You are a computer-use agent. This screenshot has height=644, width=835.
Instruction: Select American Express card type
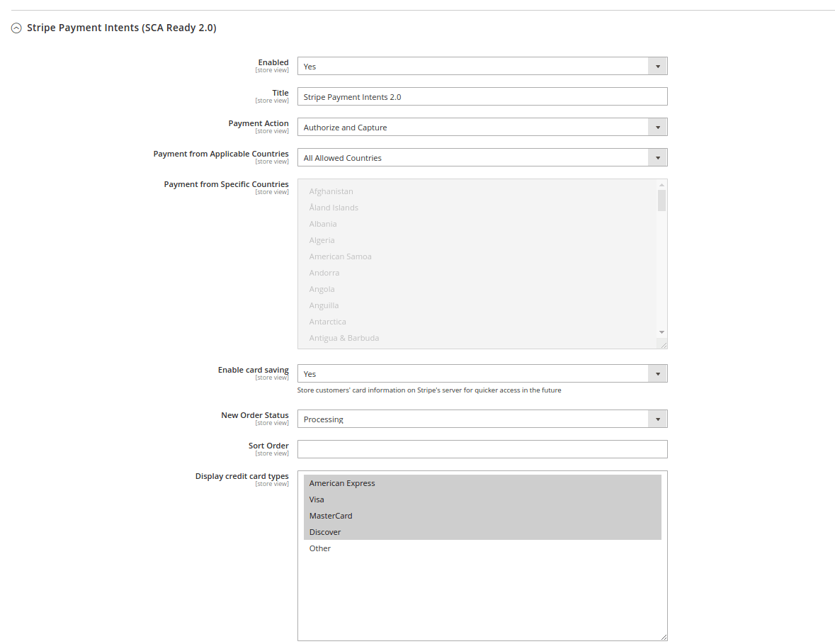click(x=342, y=483)
